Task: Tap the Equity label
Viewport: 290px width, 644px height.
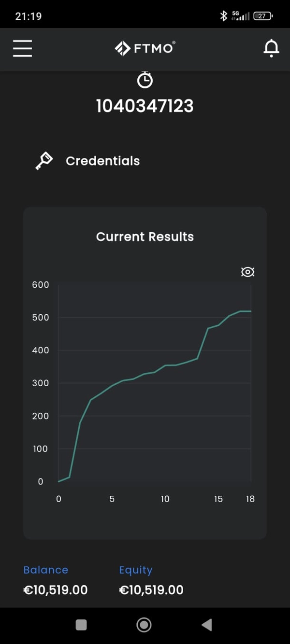Action: pyautogui.click(x=136, y=570)
